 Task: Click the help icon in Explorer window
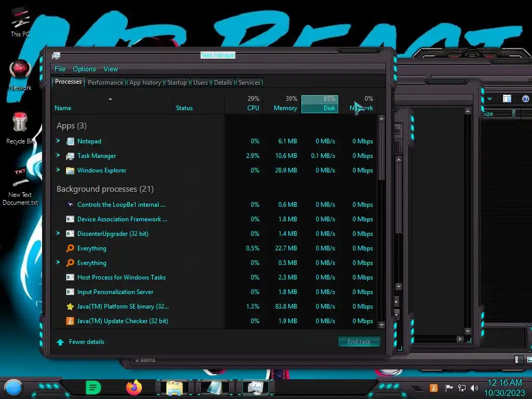[526, 99]
